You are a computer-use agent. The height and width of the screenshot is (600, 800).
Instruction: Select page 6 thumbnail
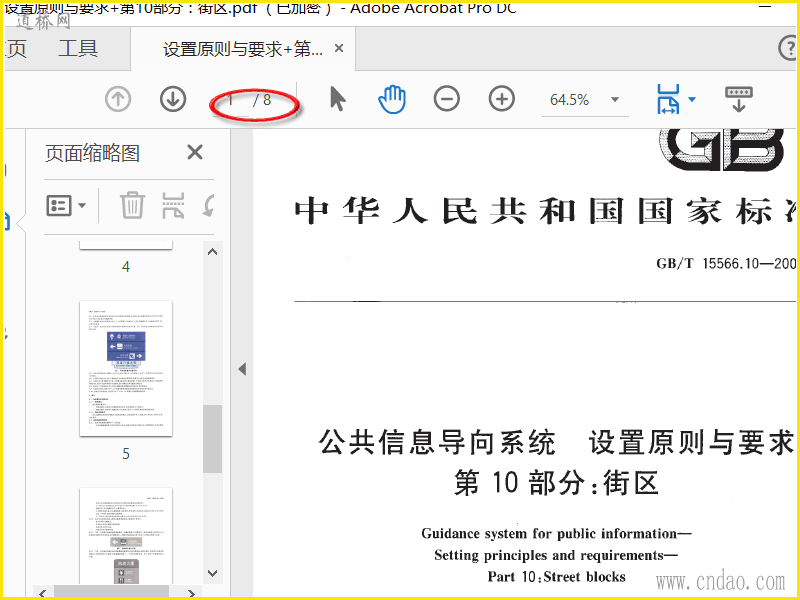click(126, 536)
